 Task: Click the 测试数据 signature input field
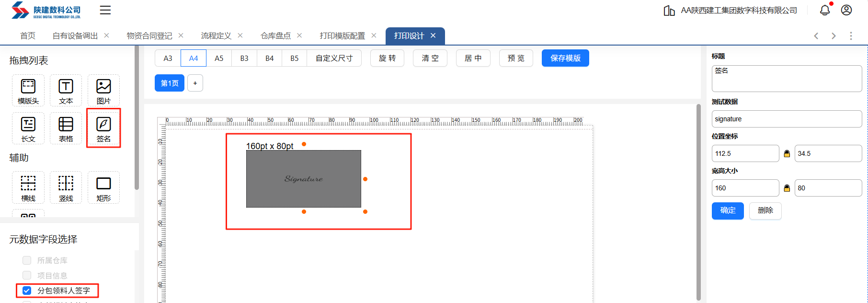[x=786, y=119]
